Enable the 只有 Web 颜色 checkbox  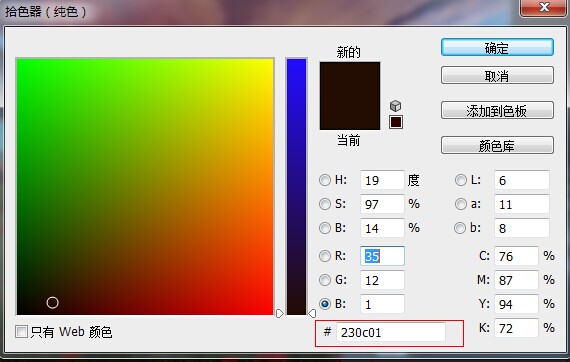(21, 331)
